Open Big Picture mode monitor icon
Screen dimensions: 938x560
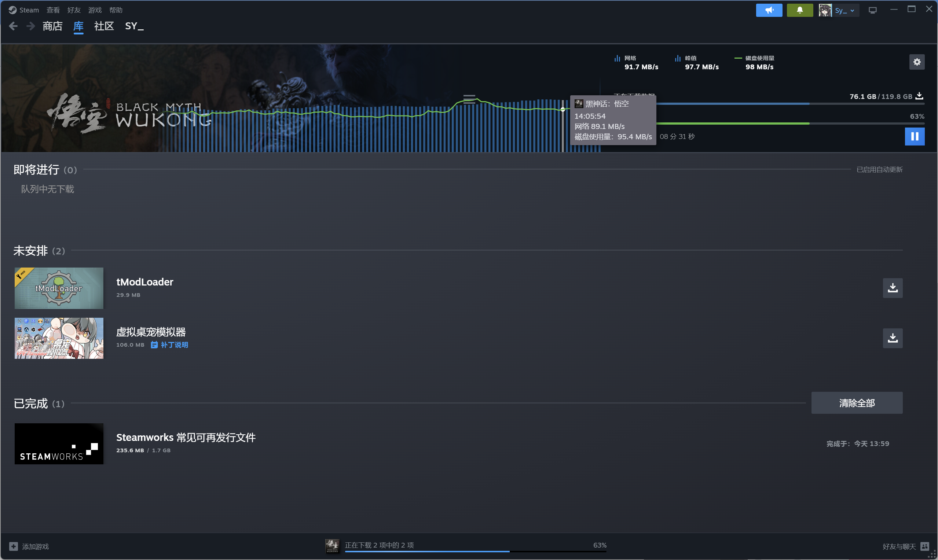point(872,10)
